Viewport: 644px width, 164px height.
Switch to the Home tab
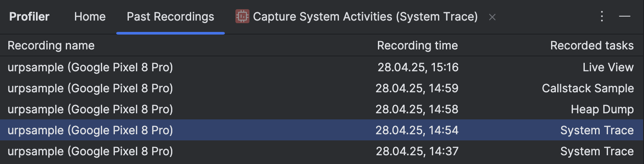pyautogui.click(x=90, y=17)
